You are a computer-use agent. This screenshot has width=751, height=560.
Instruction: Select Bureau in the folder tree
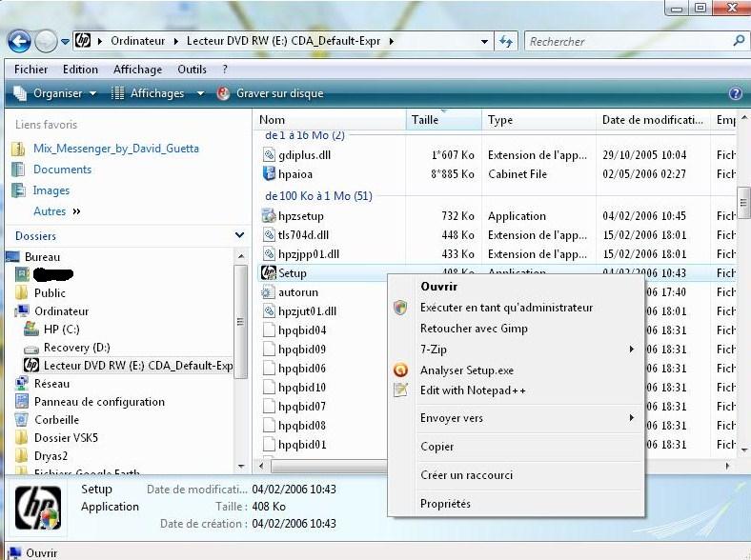42,257
